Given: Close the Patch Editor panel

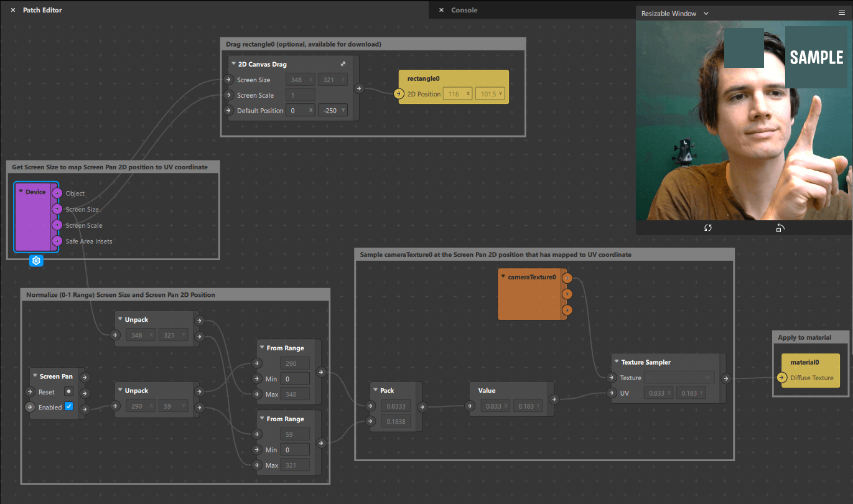Looking at the screenshot, I should [x=13, y=10].
